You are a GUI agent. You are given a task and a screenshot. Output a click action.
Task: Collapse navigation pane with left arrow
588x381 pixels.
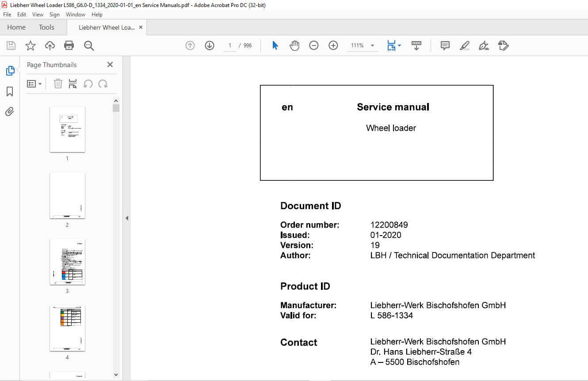127,218
